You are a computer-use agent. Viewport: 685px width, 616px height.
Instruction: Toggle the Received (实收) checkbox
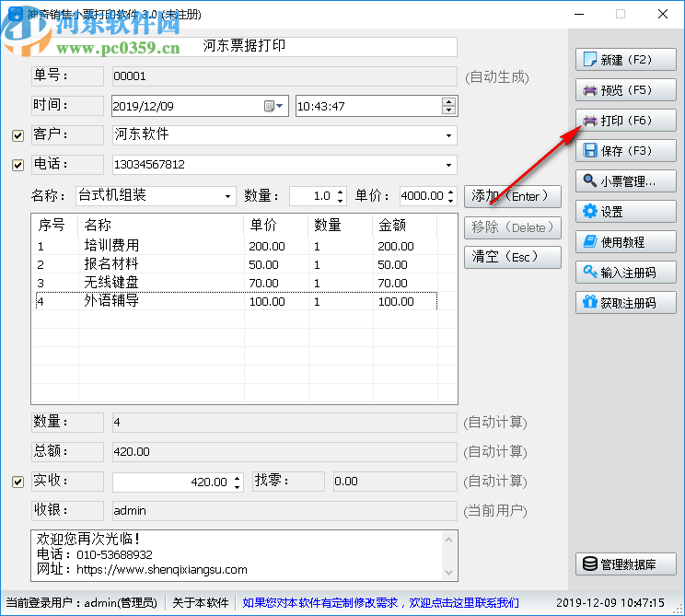[x=17, y=482]
